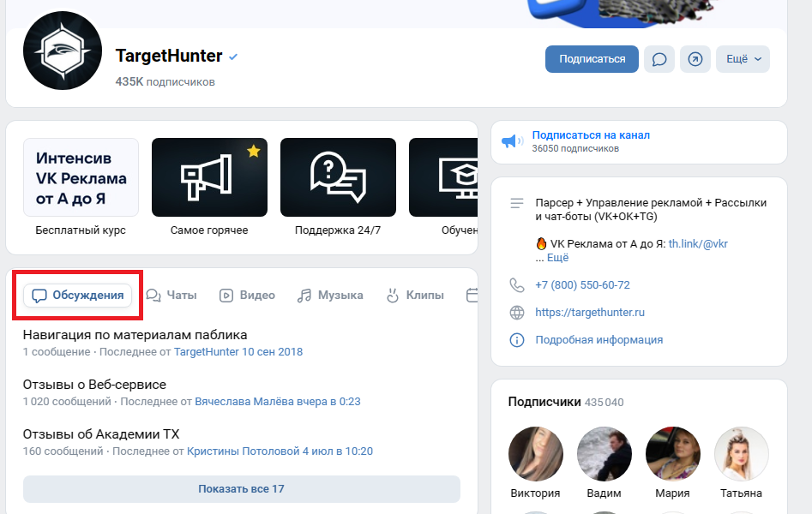Open the TargetHunter community avatar
This screenshot has height=514, width=812.
click(x=63, y=51)
